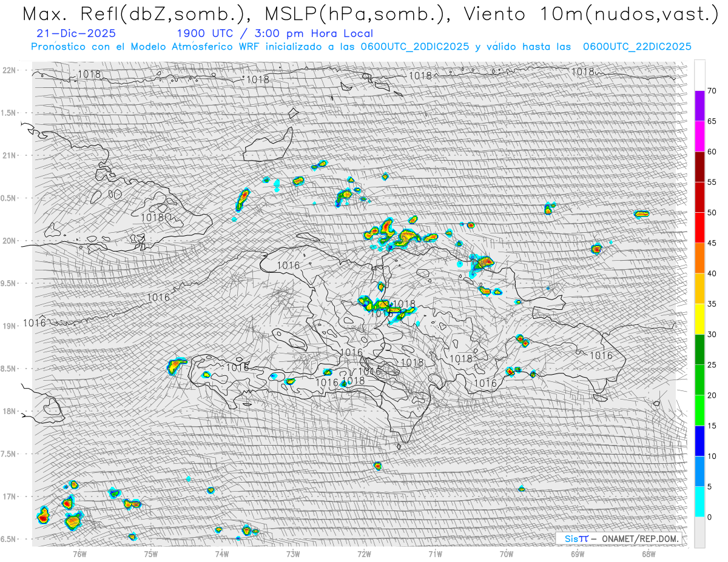Click the magenta 60–65 dBZ colorbar segment
This screenshot has height=562, width=728.
pyautogui.click(x=699, y=136)
